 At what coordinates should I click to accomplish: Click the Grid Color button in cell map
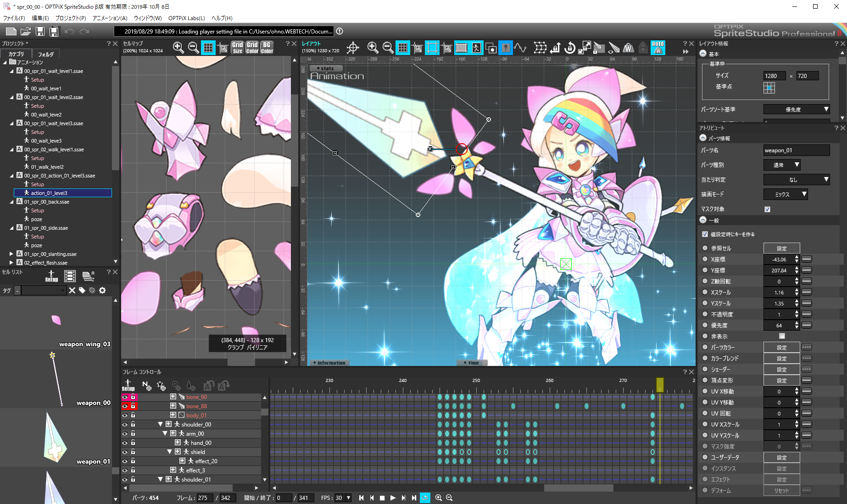[x=252, y=48]
